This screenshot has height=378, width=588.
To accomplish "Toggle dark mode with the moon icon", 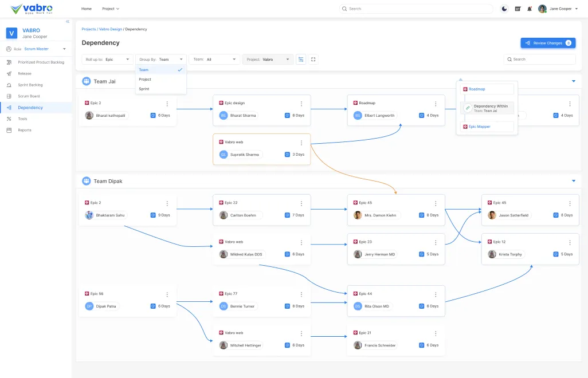I will coord(504,9).
